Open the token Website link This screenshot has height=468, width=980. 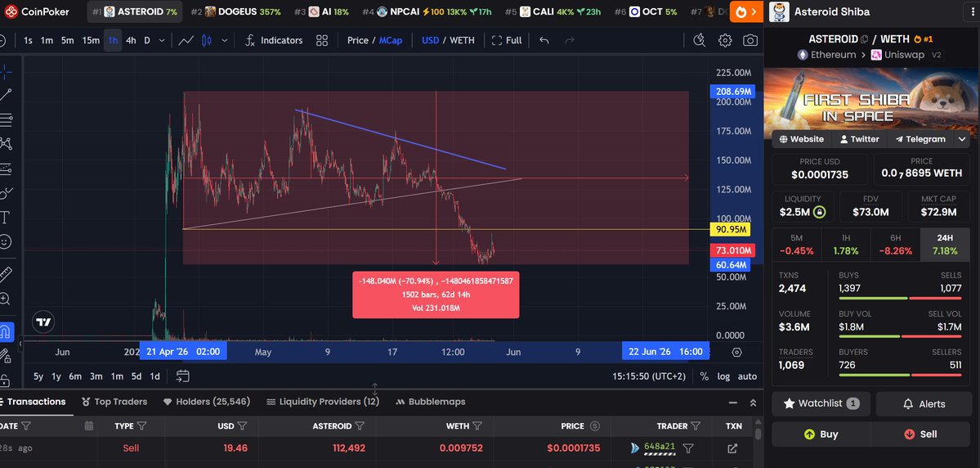click(801, 139)
